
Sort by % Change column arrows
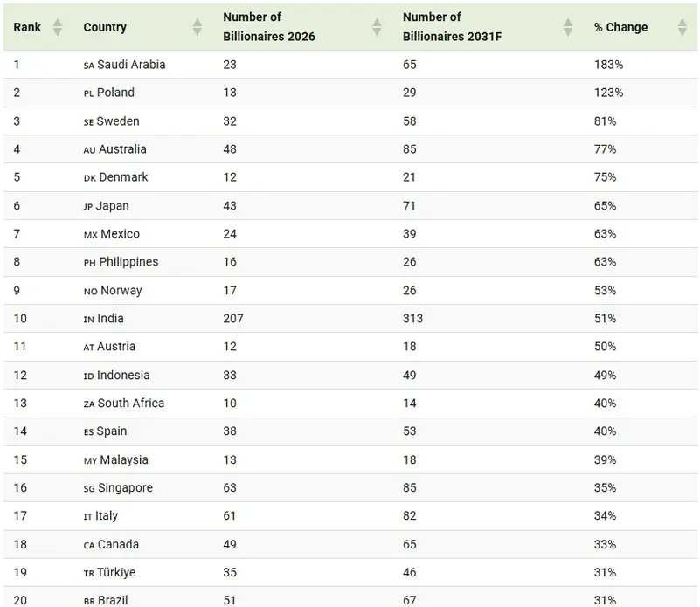683,27
